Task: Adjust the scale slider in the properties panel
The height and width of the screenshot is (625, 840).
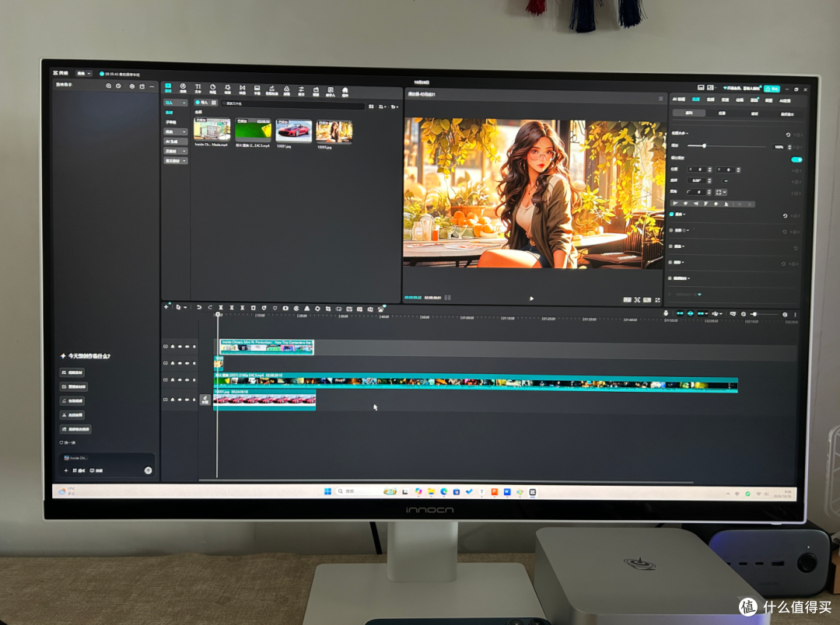Action: (x=726, y=145)
